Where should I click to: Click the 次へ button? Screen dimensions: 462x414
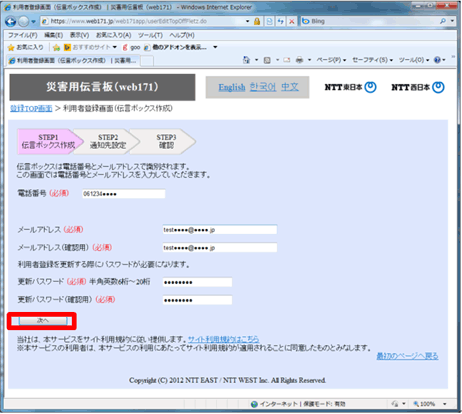point(43,321)
